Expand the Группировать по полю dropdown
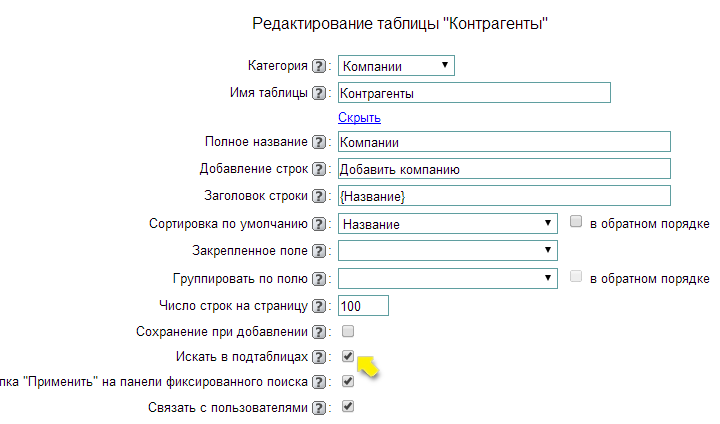 [448, 278]
